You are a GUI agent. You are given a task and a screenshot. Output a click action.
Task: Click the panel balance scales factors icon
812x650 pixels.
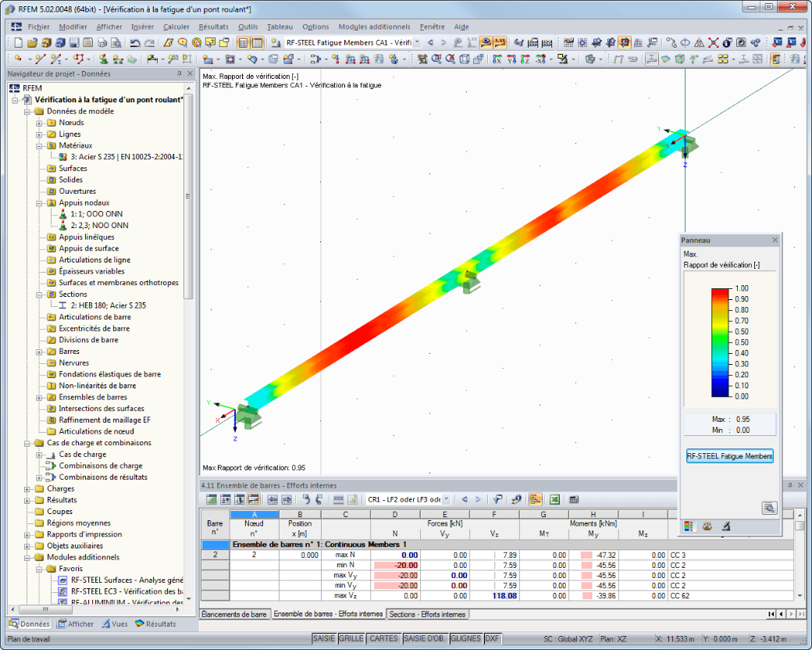tap(707, 526)
